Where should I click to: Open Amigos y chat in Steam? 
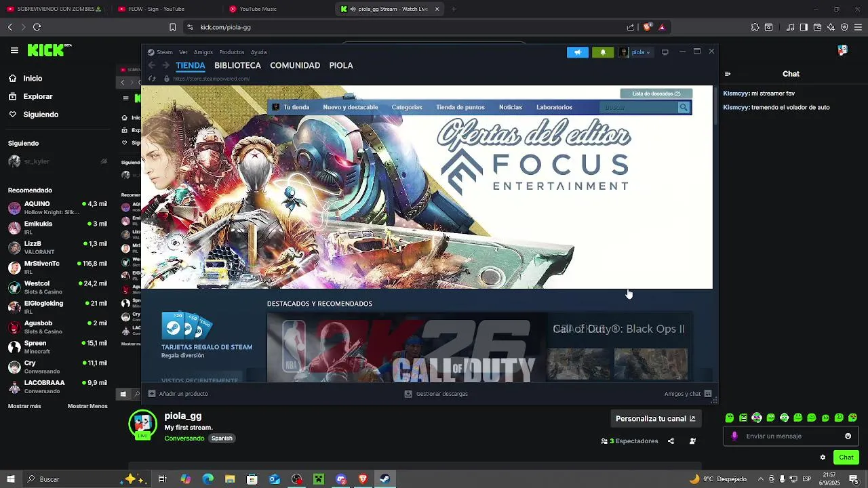coord(688,394)
